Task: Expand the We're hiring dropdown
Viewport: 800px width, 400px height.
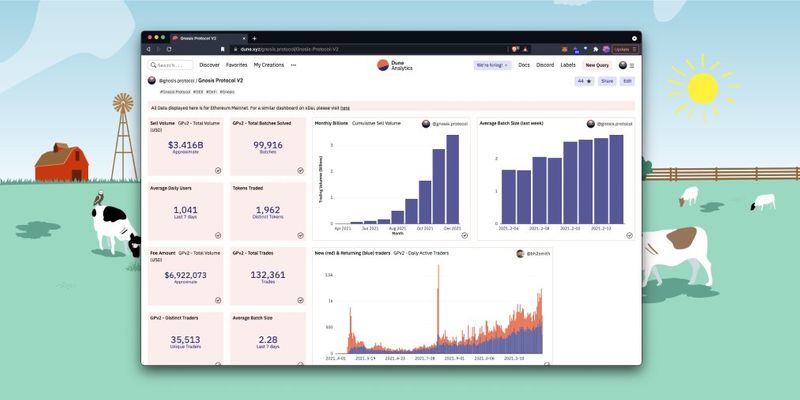Action: 492,65
